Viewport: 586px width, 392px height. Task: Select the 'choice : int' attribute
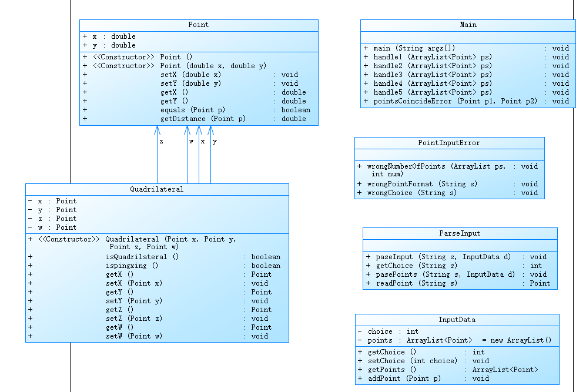[389, 332]
